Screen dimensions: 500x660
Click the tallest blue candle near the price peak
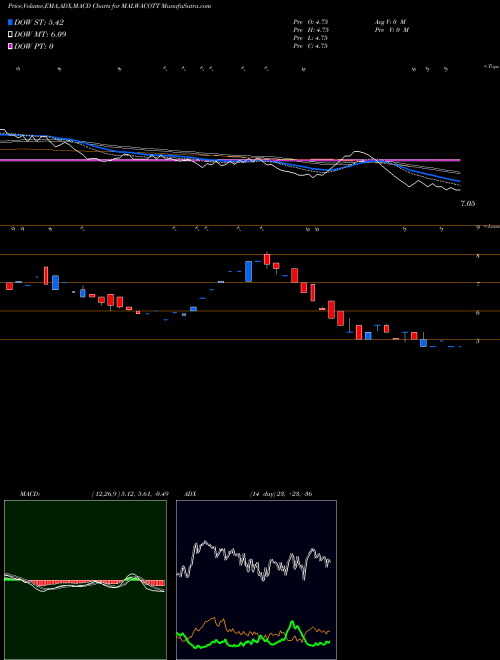[248, 271]
